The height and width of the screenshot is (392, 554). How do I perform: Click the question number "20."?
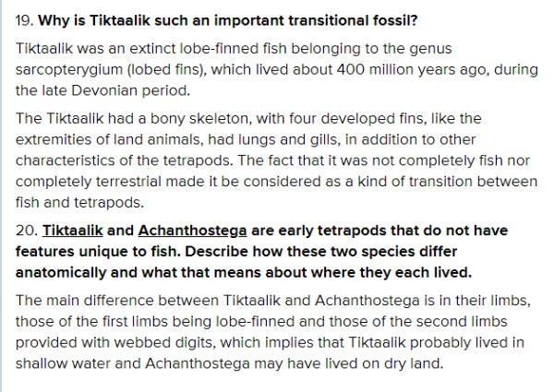(x=26, y=231)
